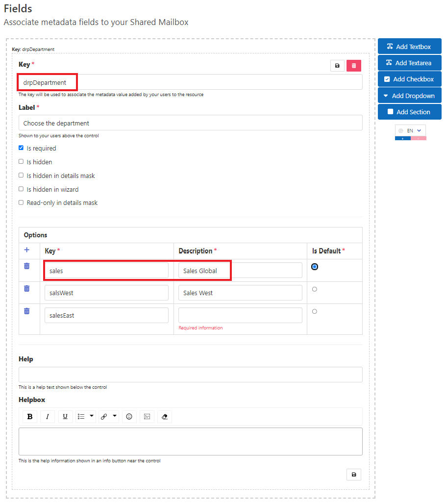Viewport: 446px width, 504px height.
Task: Click the red delete field trash button
Action: coord(353,66)
